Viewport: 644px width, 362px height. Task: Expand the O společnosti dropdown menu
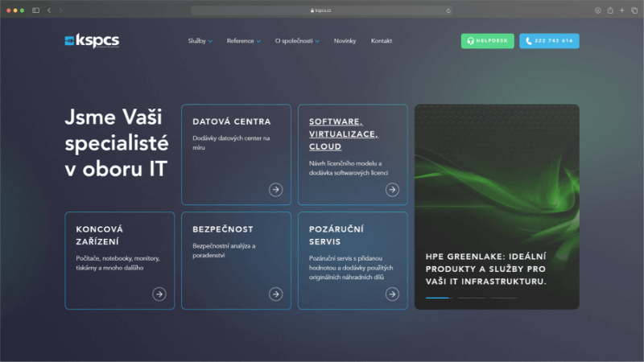coord(297,41)
